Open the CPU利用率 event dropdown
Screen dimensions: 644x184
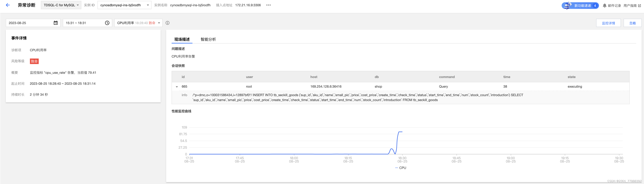coord(138,23)
